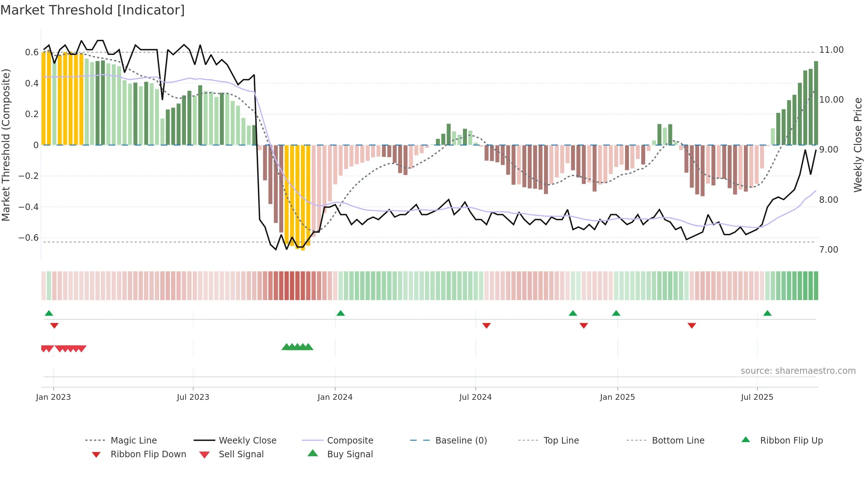The width and height of the screenshot is (868, 488).
Task: Click the Jul 2025 x-axis label
Action: (x=757, y=397)
